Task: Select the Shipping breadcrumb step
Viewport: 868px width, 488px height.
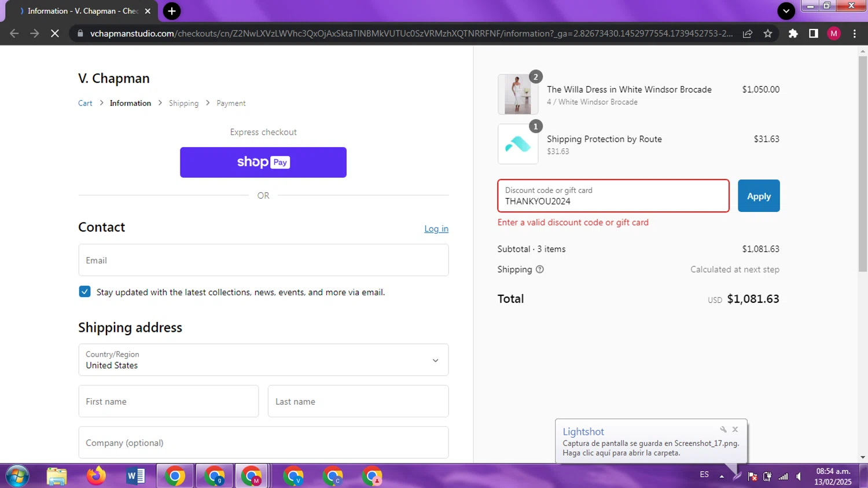Action: (x=183, y=103)
